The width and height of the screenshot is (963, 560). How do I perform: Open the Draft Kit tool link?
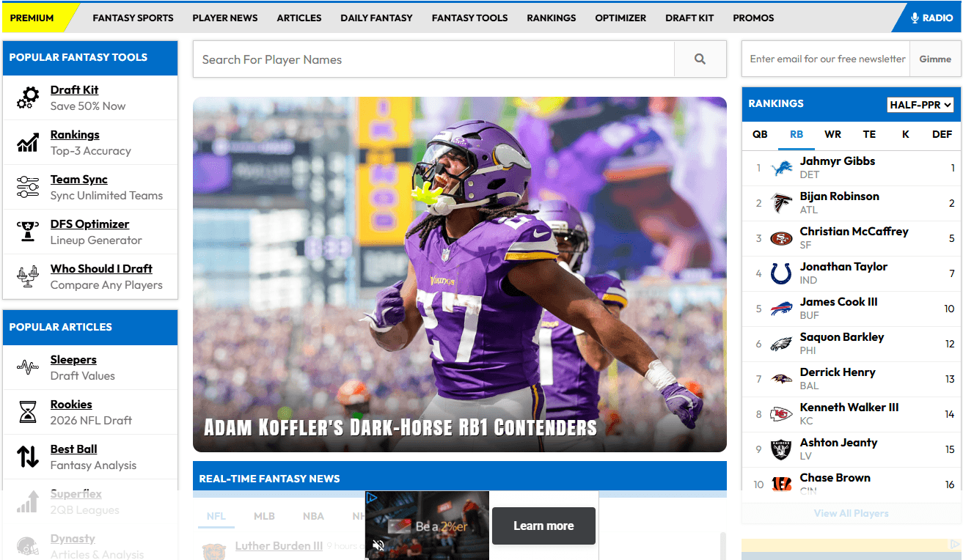pyautogui.click(x=74, y=89)
